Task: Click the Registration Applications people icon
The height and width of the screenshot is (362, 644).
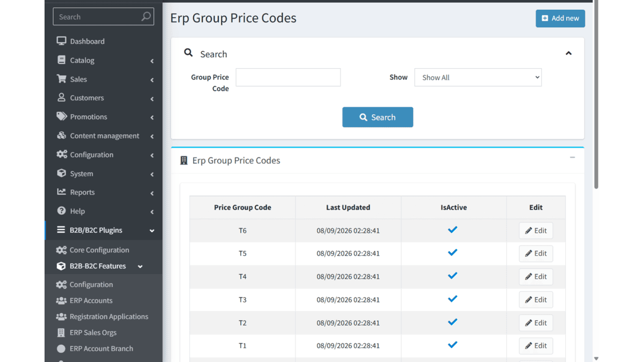Action: point(61,317)
